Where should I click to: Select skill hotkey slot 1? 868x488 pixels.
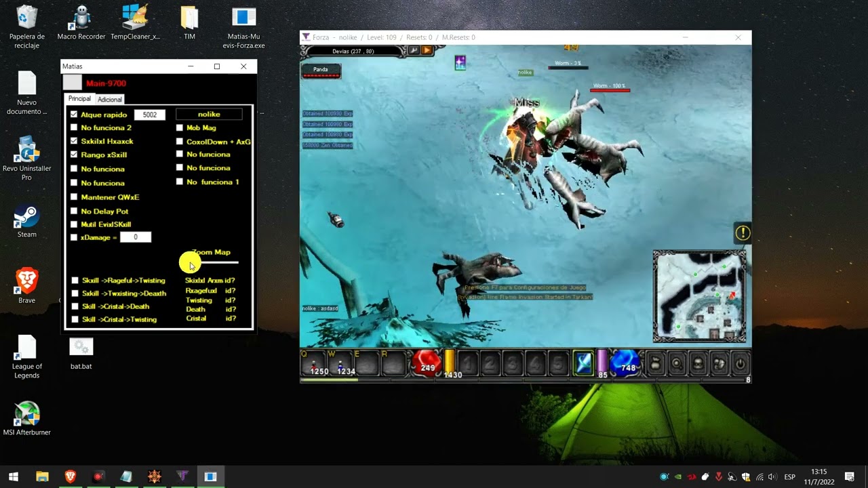click(x=468, y=365)
